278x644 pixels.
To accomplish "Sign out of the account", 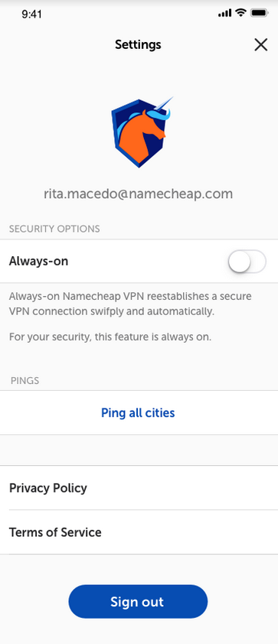I will tap(138, 602).
